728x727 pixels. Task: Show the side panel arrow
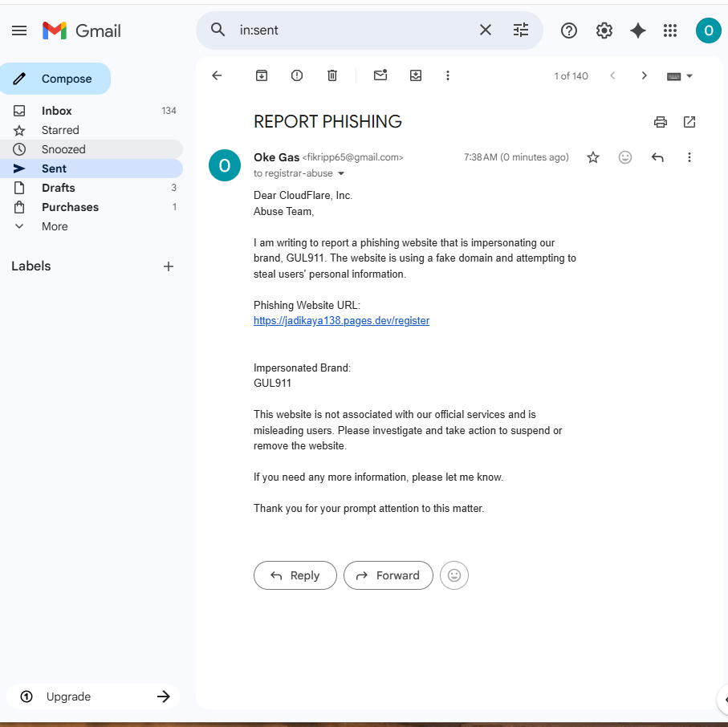[x=724, y=700]
